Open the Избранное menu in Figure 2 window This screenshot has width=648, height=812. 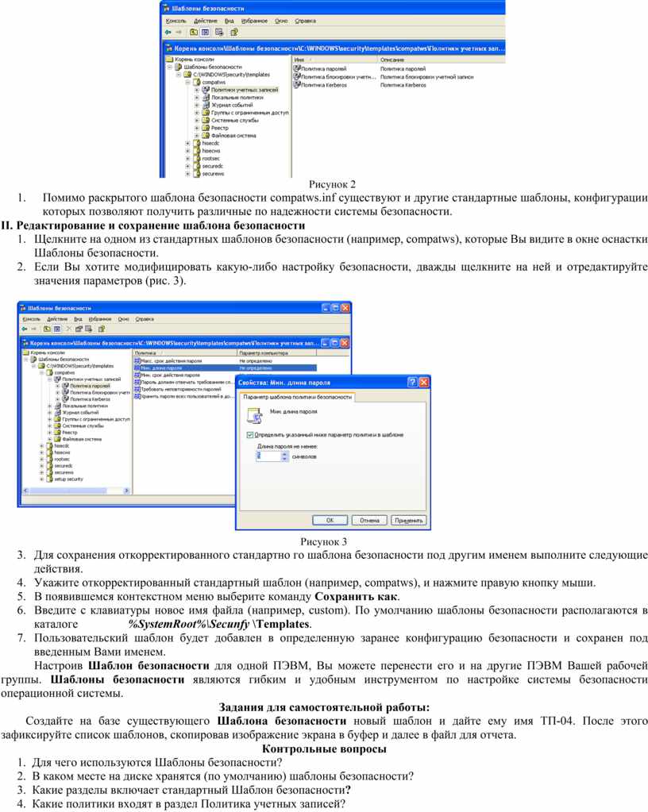tap(254, 21)
